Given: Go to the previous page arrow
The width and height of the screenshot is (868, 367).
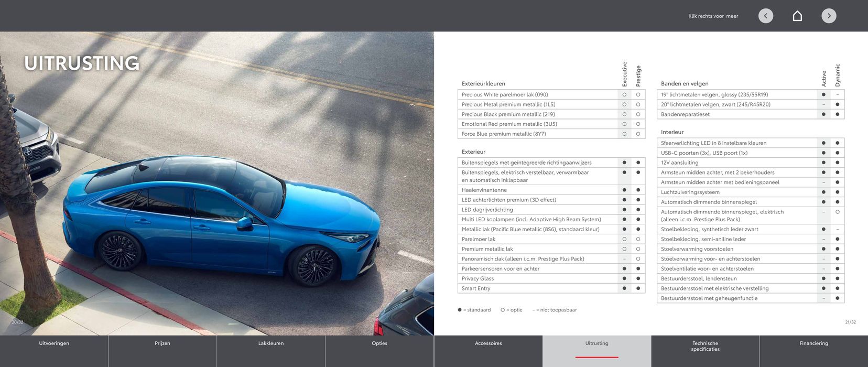Looking at the screenshot, I should click(765, 16).
